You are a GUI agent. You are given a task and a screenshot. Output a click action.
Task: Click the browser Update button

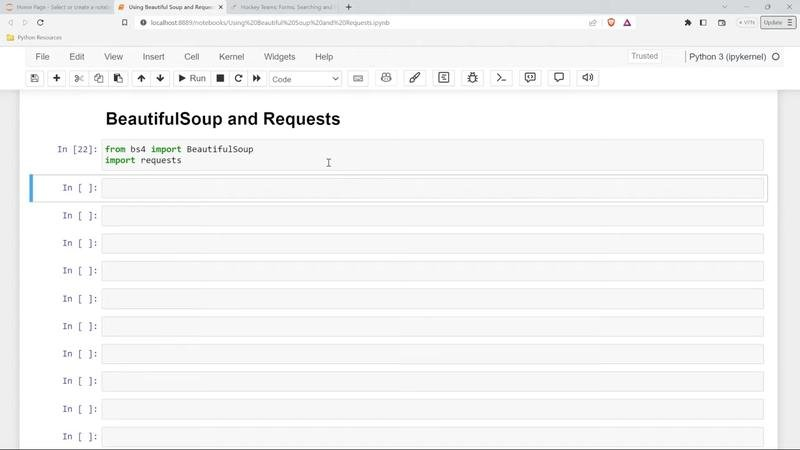click(778, 22)
